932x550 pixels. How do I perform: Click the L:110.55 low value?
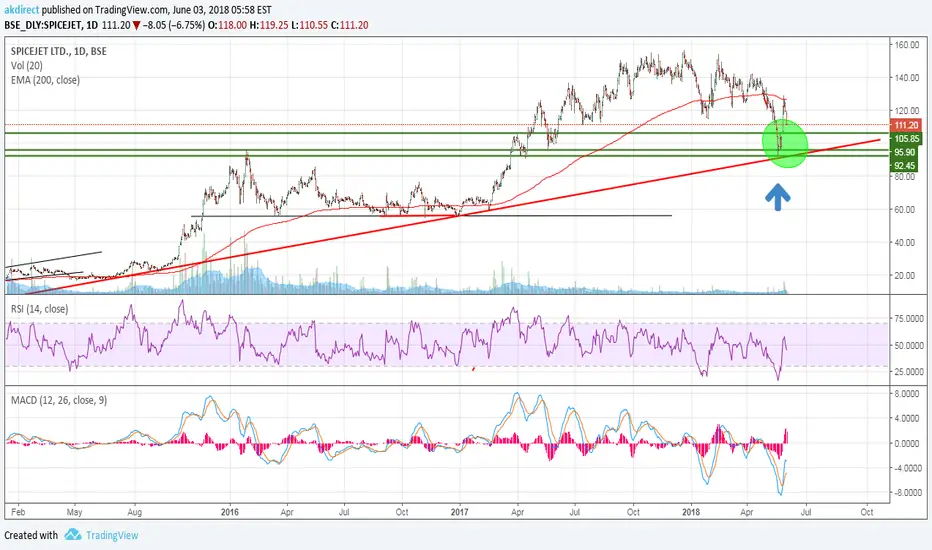point(310,25)
